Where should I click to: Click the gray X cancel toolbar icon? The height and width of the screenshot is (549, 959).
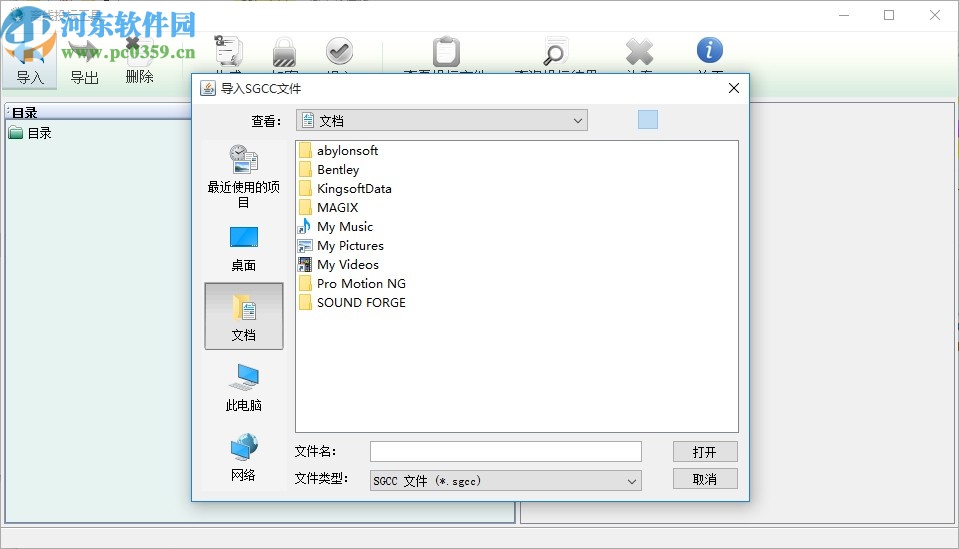(x=640, y=52)
